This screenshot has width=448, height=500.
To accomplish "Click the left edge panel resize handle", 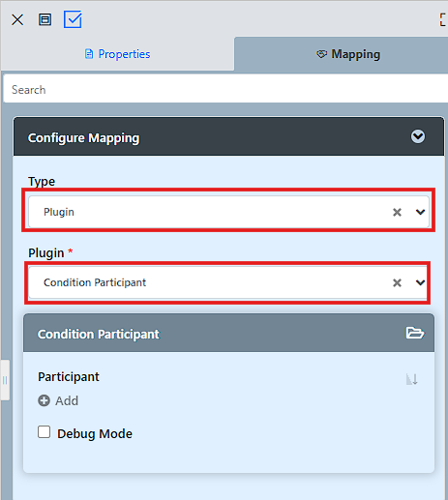I will 5,380.
